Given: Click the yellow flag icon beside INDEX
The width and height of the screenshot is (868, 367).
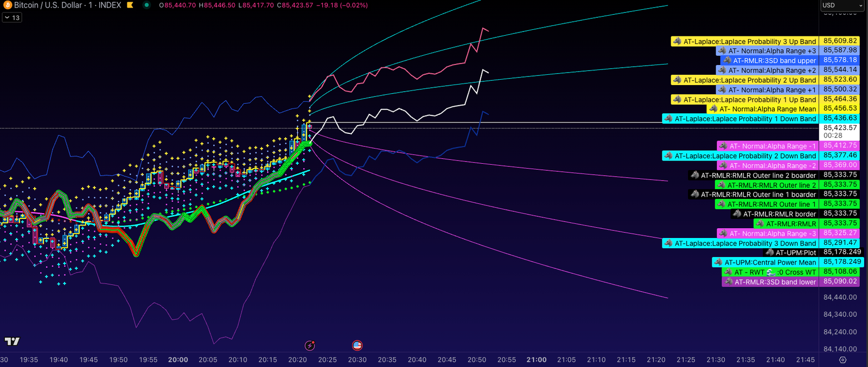Looking at the screenshot, I should click(x=130, y=5).
